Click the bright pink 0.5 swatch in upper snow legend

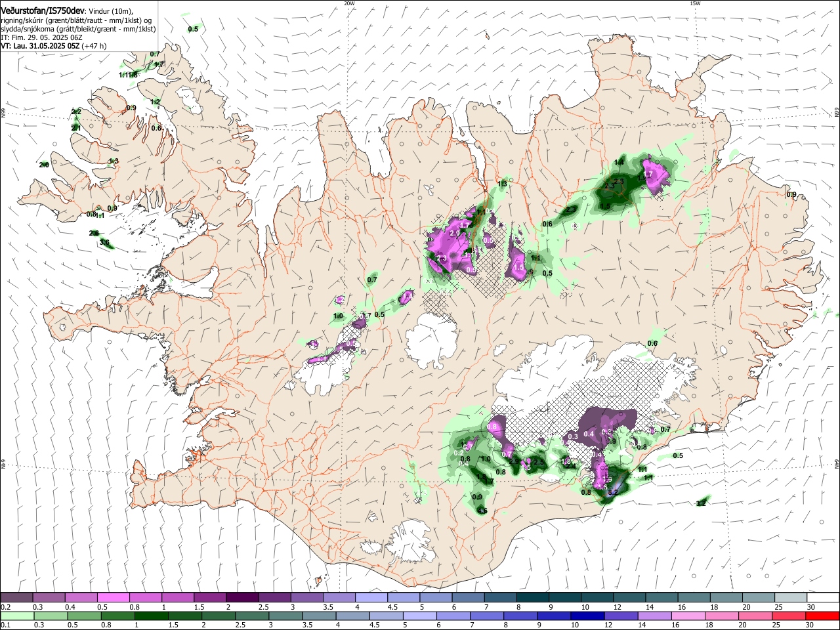(113, 598)
